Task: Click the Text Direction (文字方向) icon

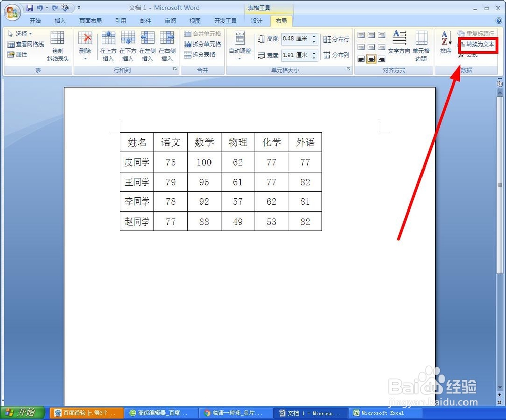Action: pos(399,37)
